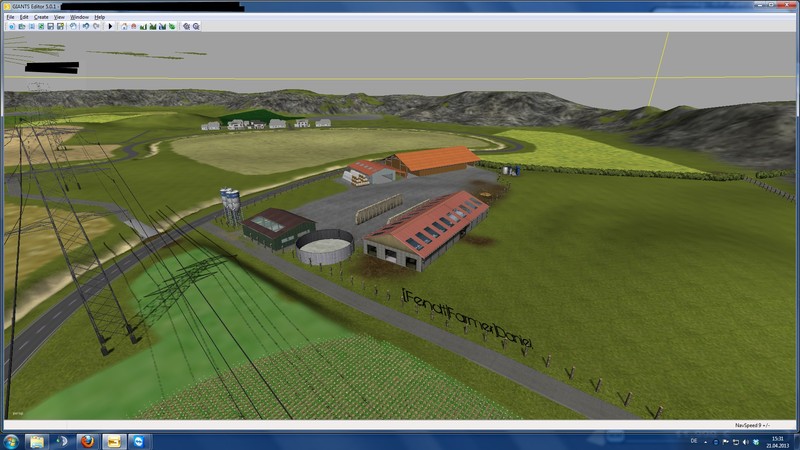Click the house-shaped toolbar icon
This screenshot has width=800, height=450.
tap(124, 26)
